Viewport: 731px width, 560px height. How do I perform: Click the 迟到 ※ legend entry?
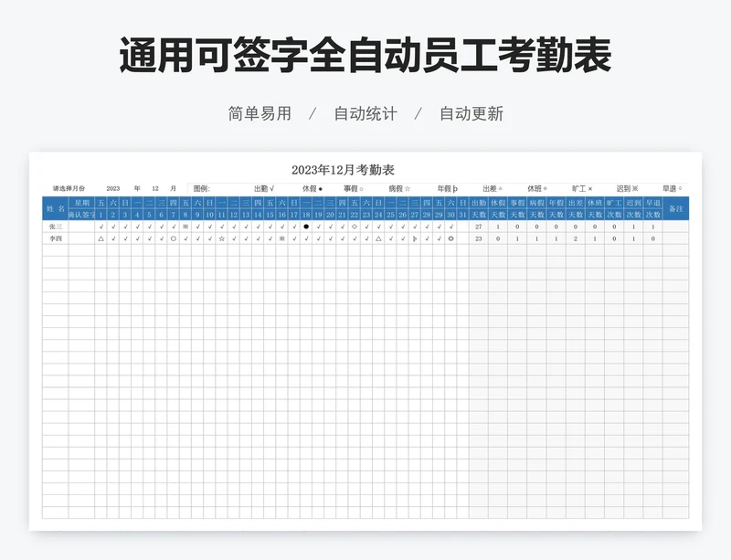tap(627, 188)
